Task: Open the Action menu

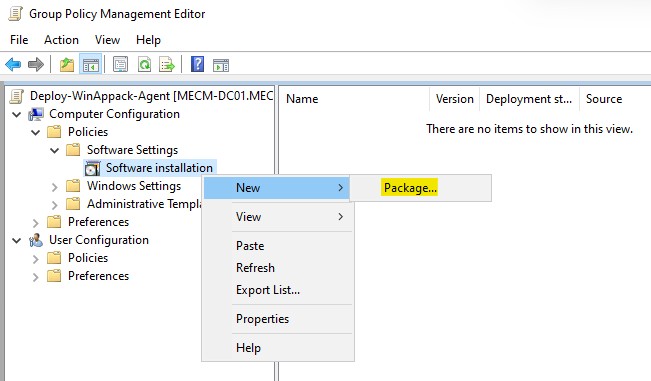Action: tap(61, 40)
